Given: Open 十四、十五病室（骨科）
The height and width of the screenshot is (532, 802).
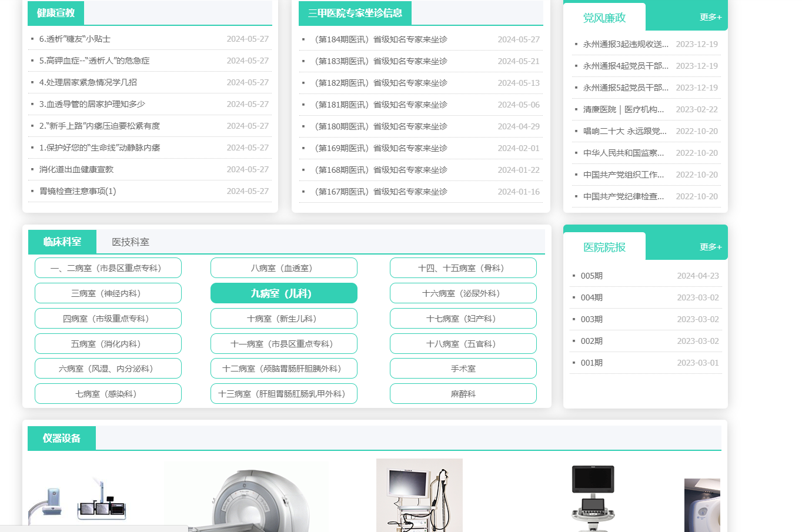Looking at the screenshot, I should 463,268.
